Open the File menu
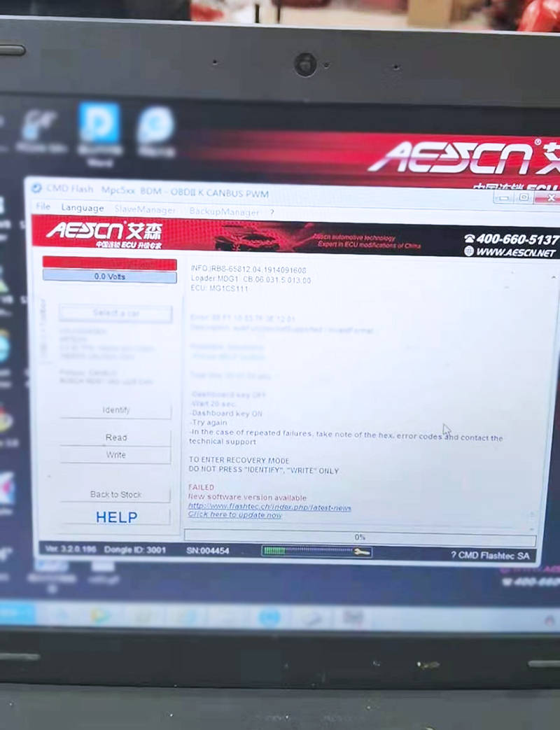The width and height of the screenshot is (560, 730). click(43, 207)
